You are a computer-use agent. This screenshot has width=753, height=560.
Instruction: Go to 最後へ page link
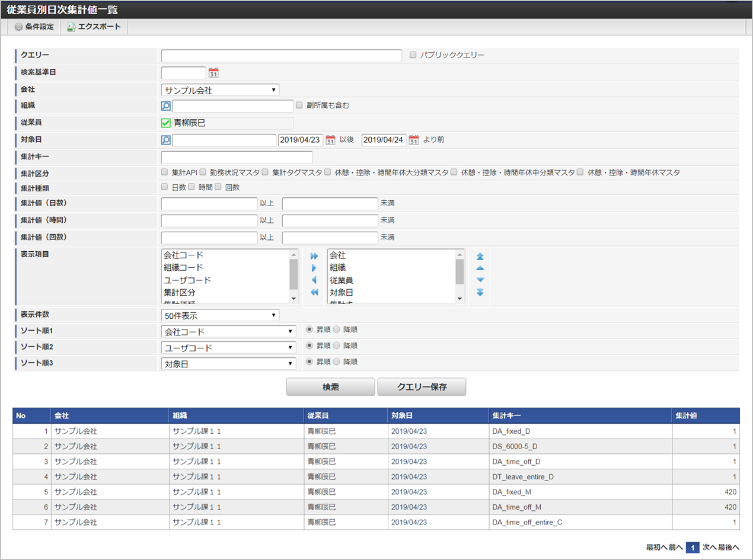point(728,548)
